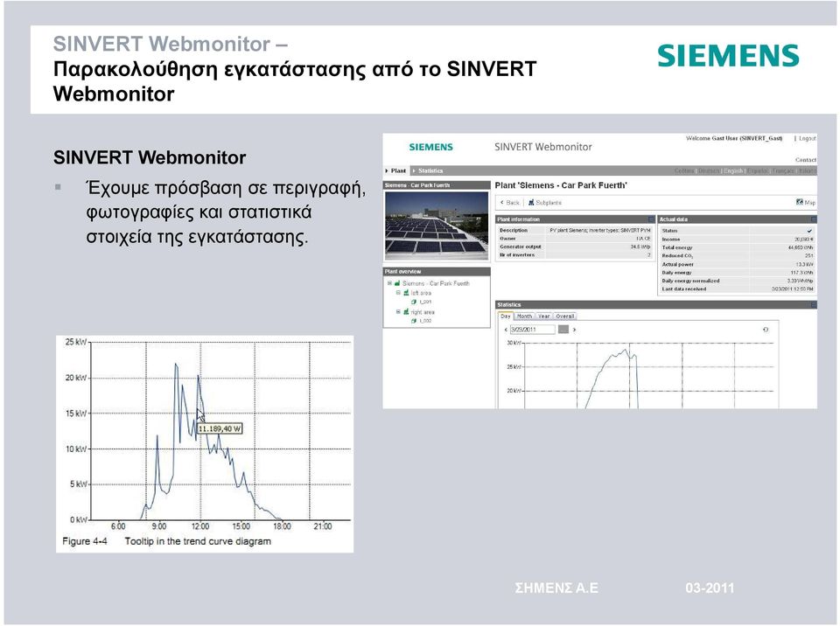Collapse the Plant information panel header icon
The width and height of the screenshot is (840, 626).
651,219
